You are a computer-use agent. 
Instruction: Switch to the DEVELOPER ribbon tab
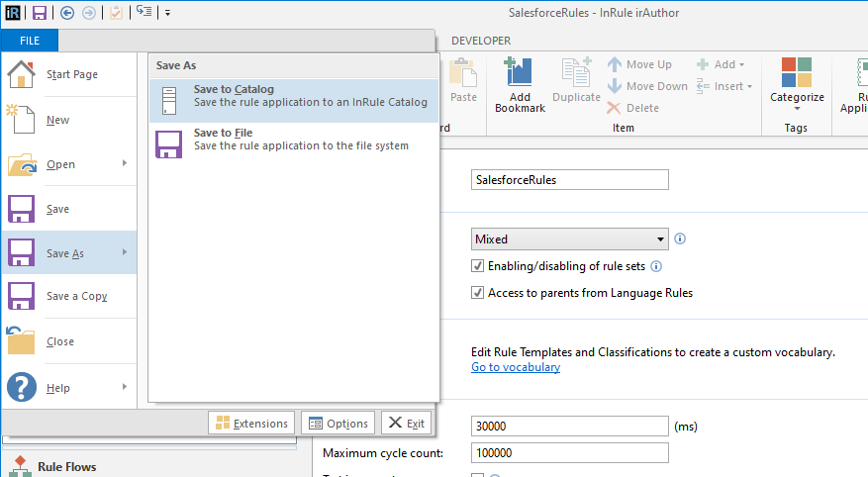480,41
